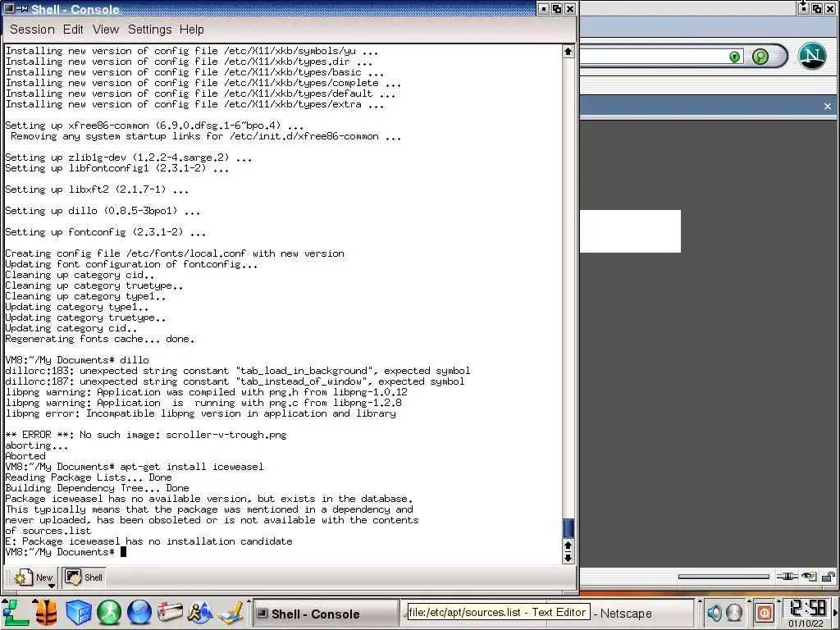Image resolution: width=840 pixels, height=630 pixels.
Task: Click the Netscape eye privacy icon
Action: [809, 577]
